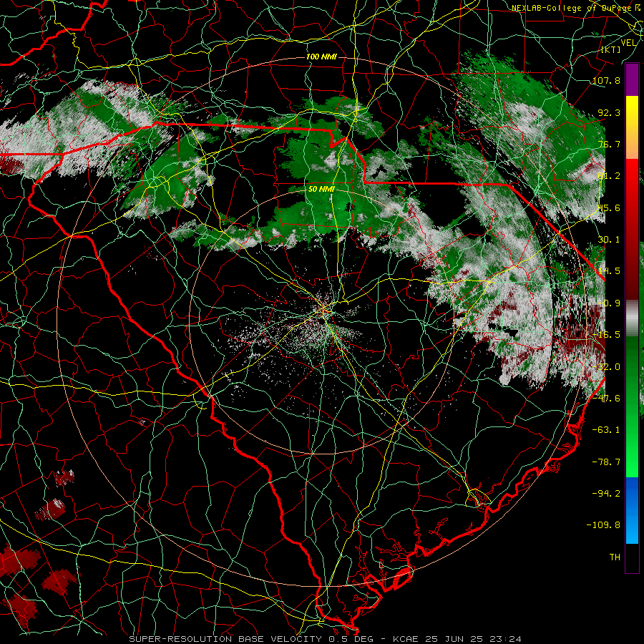Select the -109.8 scale value

pyautogui.click(x=603, y=525)
